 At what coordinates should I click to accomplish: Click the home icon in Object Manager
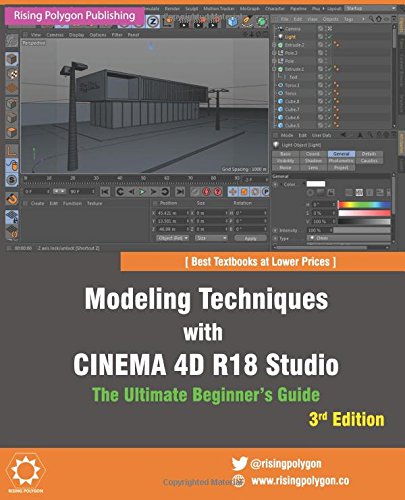click(x=379, y=19)
